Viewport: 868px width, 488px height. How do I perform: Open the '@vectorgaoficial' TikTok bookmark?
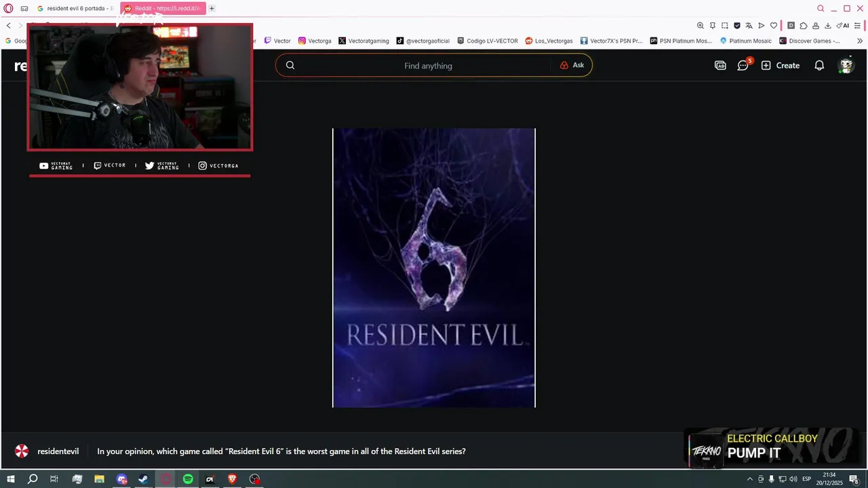click(423, 41)
